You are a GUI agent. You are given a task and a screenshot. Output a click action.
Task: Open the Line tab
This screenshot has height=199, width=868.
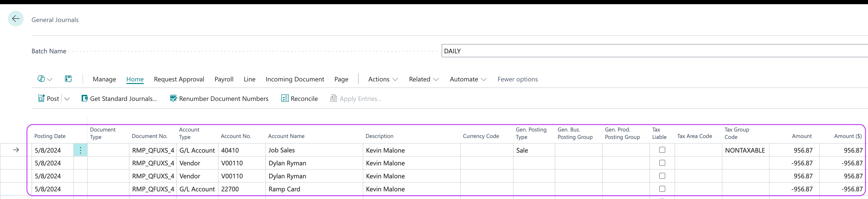pos(249,79)
